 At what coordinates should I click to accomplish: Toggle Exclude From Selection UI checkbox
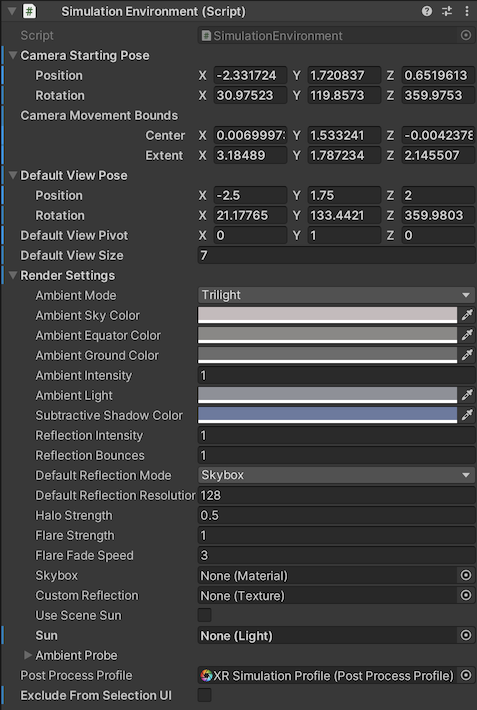(205, 695)
